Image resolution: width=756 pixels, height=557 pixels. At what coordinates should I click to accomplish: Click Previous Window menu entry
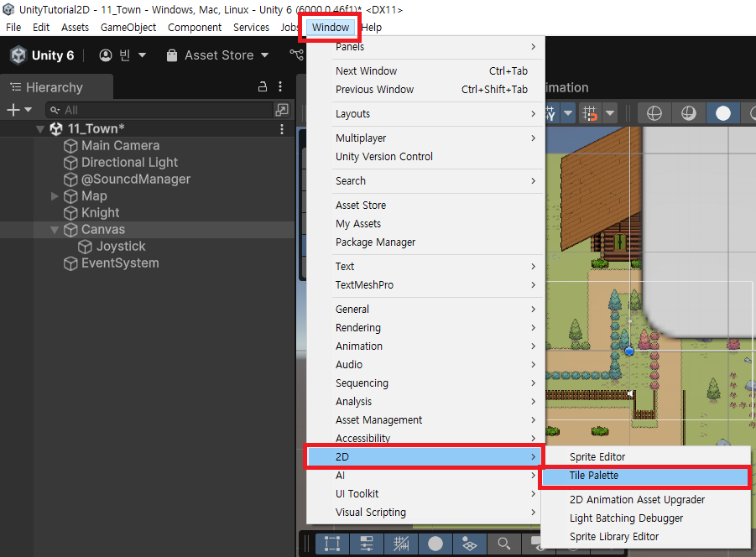[x=425, y=89]
